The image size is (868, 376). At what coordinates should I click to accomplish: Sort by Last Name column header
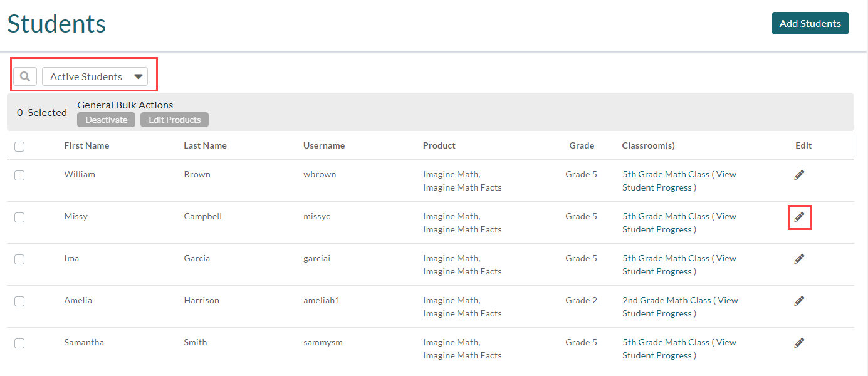(x=205, y=145)
